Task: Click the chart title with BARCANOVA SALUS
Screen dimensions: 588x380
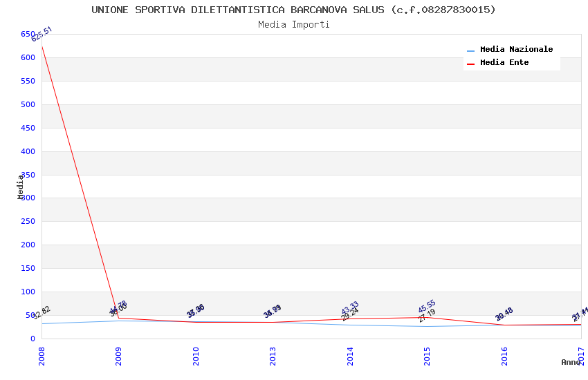Action: coord(293,10)
